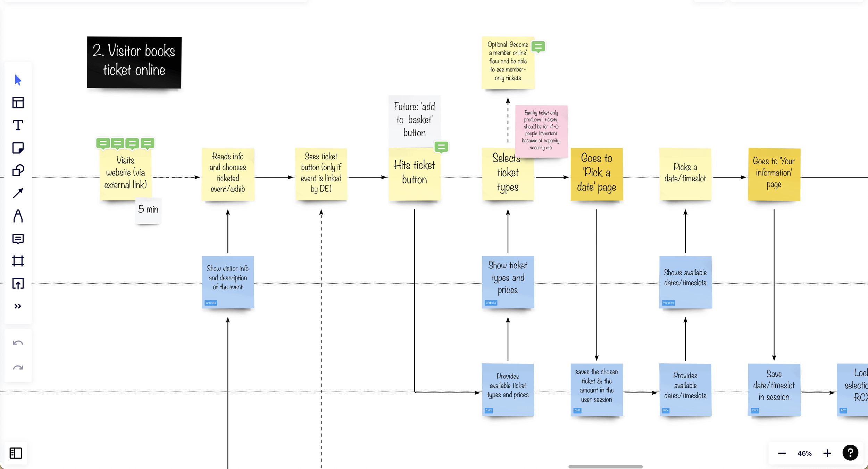Select the 'Goes to Pick a date page' note
Screen dimensions: 868x469
click(596, 174)
